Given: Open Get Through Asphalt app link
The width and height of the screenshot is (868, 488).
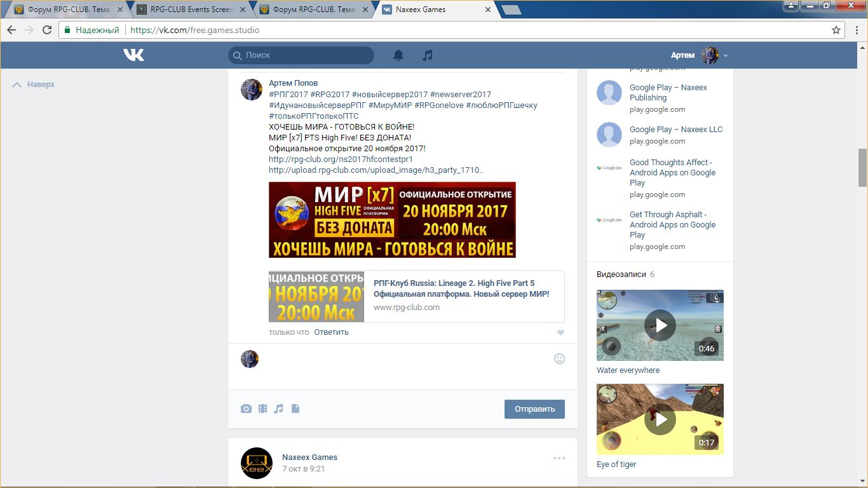Looking at the screenshot, I should point(673,225).
